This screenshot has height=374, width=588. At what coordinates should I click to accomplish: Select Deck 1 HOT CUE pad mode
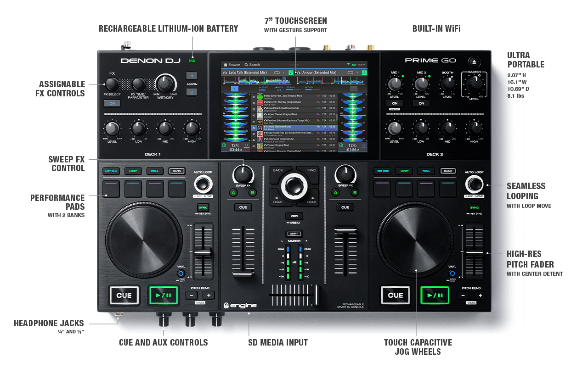click(111, 171)
